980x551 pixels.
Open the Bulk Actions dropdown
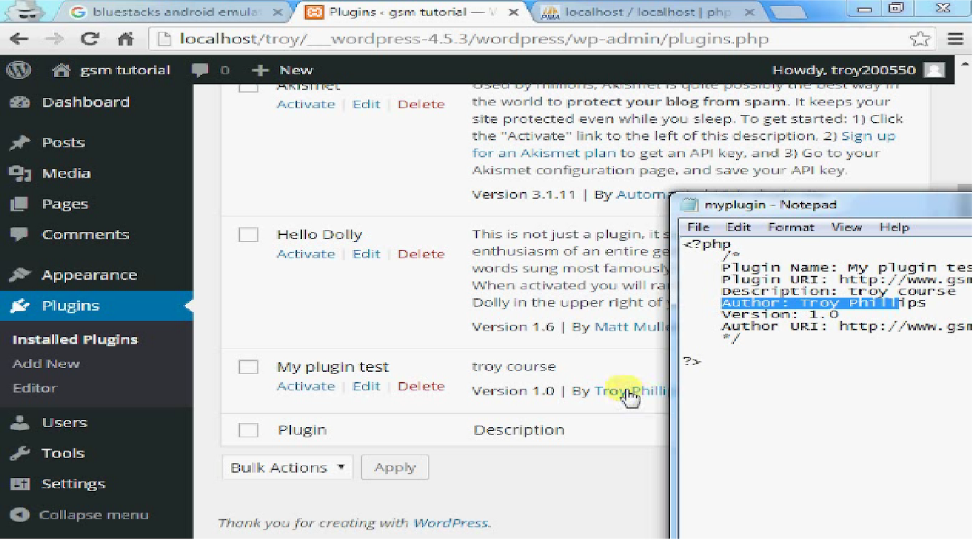[x=287, y=467]
